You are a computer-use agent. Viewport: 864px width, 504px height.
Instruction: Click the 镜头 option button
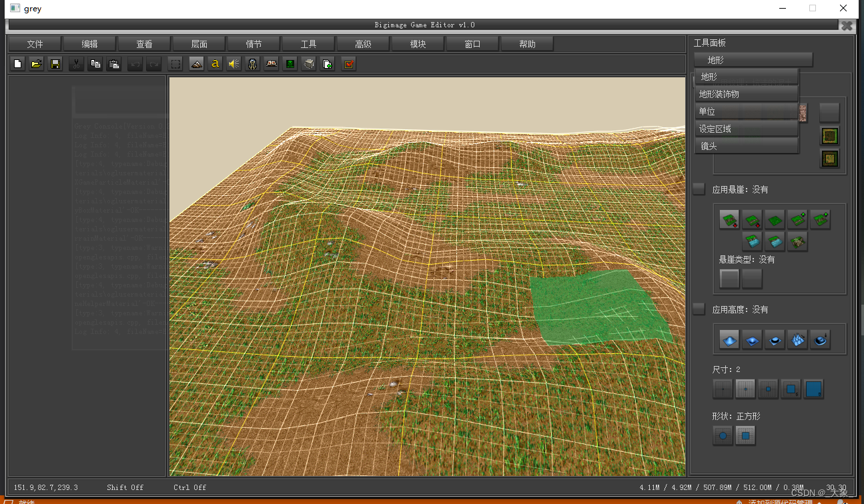click(747, 146)
